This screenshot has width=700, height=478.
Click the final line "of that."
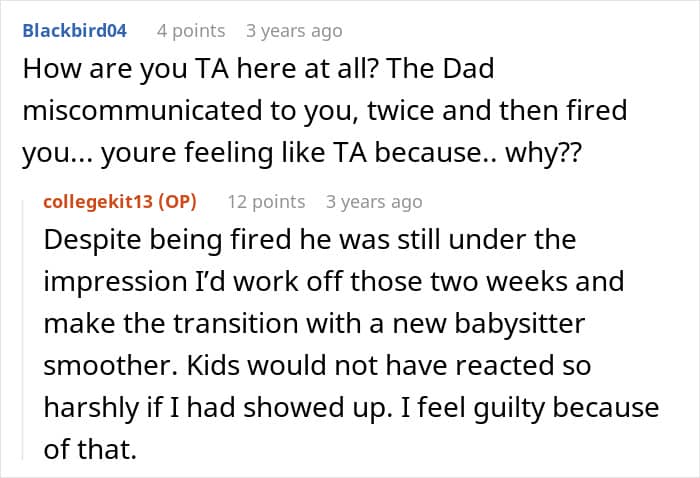88,449
